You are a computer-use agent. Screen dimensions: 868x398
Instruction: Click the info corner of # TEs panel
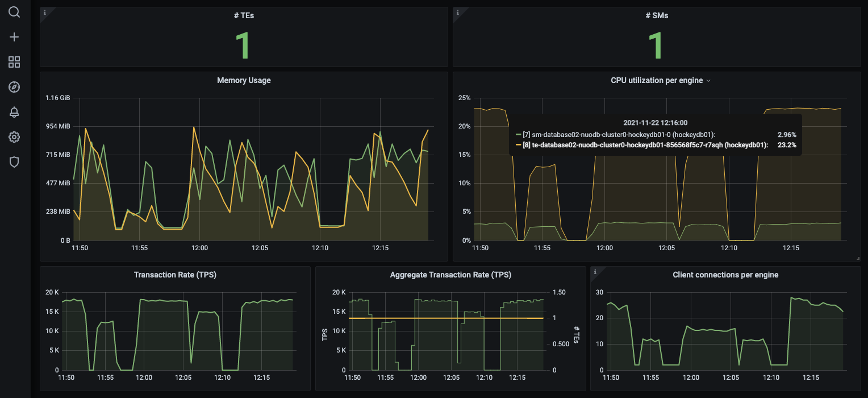44,11
